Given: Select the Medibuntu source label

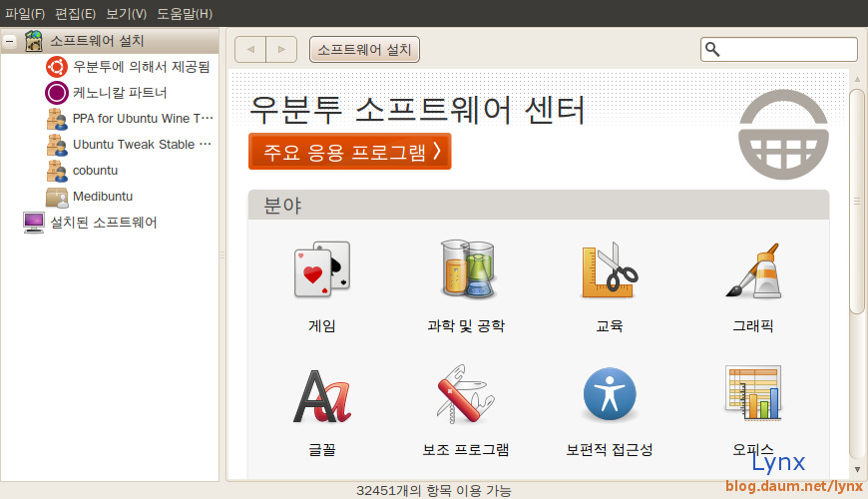Looking at the screenshot, I should pyautogui.click(x=103, y=197).
